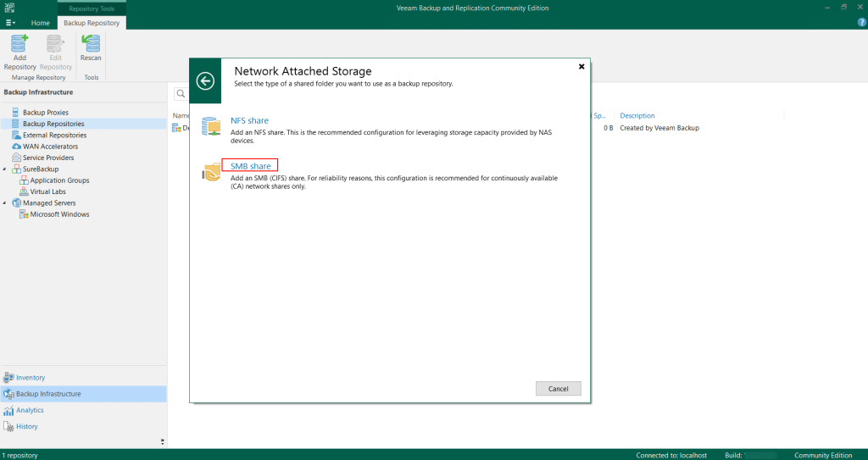This screenshot has height=460, width=868.
Task: Select External Repositories in the tree
Action: coord(55,135)
